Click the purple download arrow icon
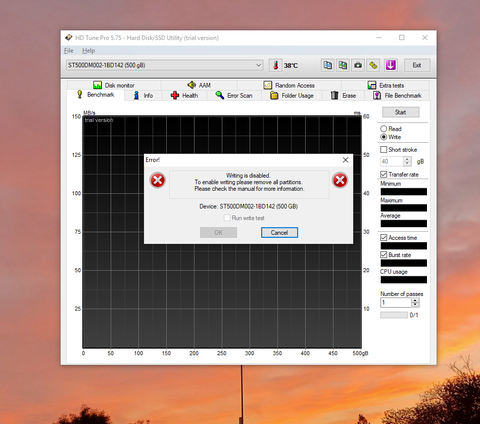Viewport: 480px width, 424px height. click(x=391, y=65)
